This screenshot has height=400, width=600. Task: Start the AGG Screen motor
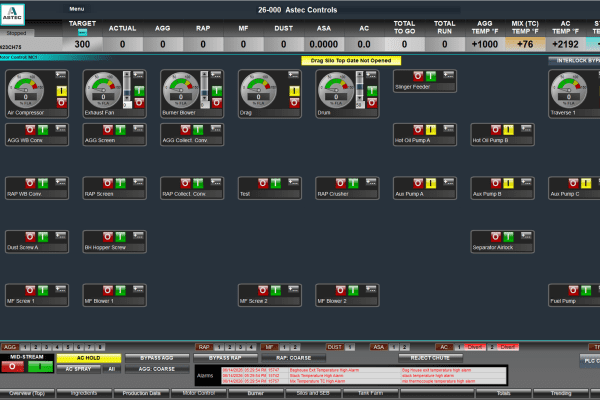click(x=121, y=130)
